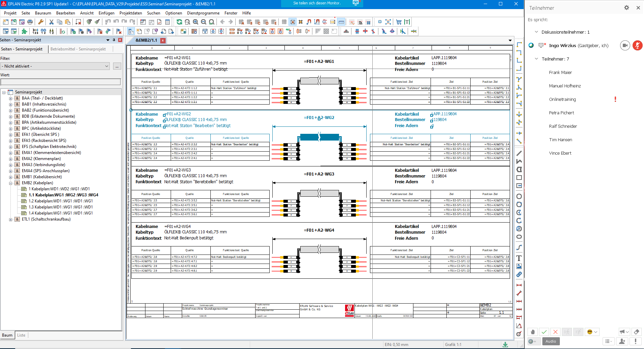The image size is (644, 349).
Task: Collapse the Teilnehmer: 7 section
Action: point(537,59)
